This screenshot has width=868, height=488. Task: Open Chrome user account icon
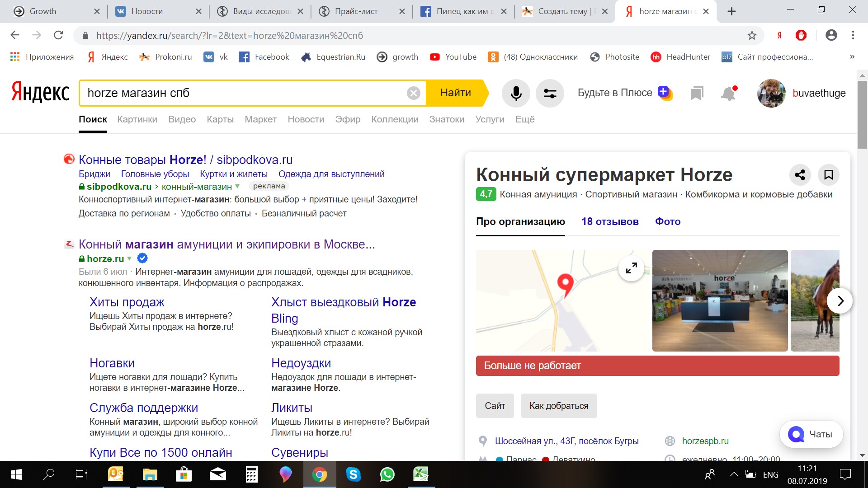point(831,35)
